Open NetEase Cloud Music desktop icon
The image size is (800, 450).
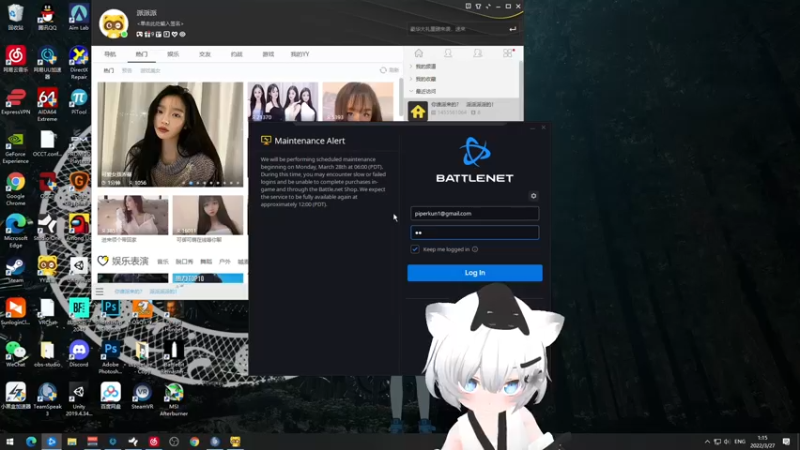pos(16,59)
